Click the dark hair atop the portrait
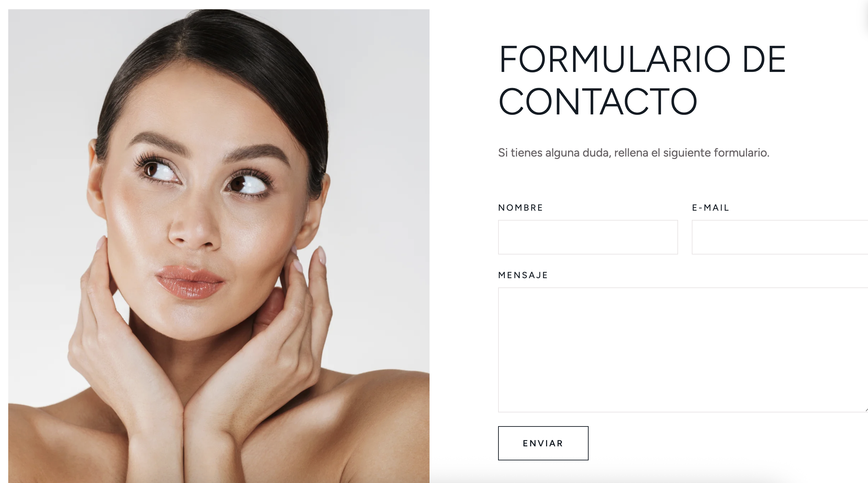The height and width of the screenshot is (483, 868). tap(213, 38)
